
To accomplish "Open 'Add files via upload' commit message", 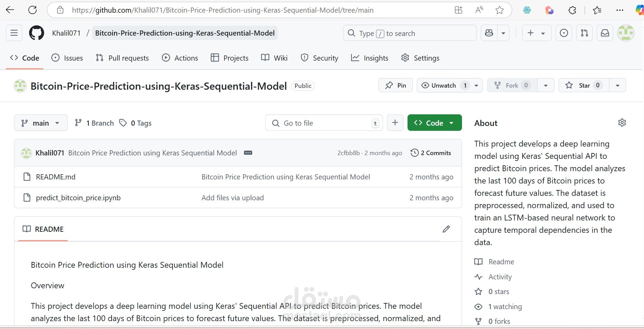I will point(233,198).
